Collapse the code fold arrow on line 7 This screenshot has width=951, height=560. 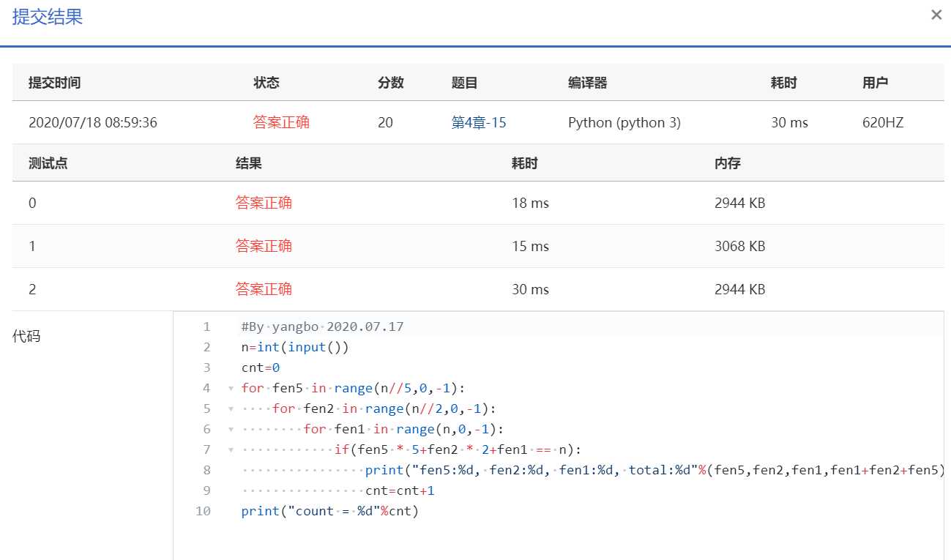tap(231, 449)
